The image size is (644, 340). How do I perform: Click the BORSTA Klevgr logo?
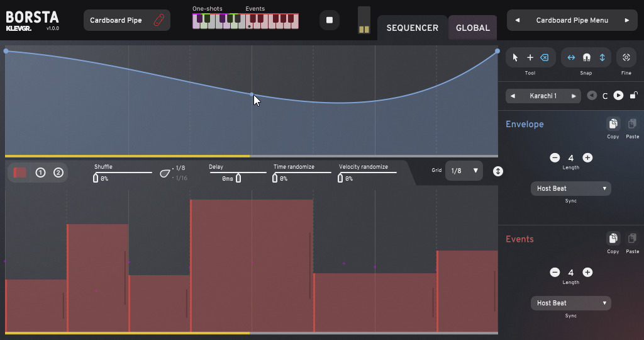pos(33,21)
